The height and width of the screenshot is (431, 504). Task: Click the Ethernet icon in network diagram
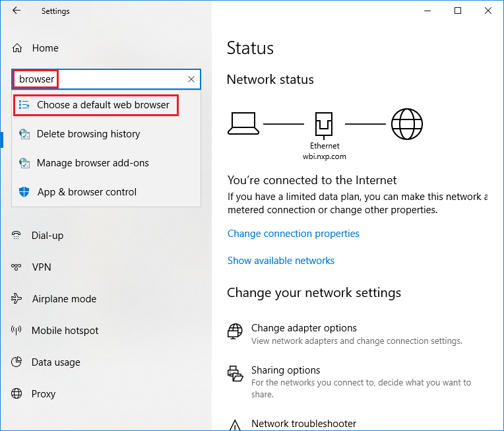pos(325,123)
